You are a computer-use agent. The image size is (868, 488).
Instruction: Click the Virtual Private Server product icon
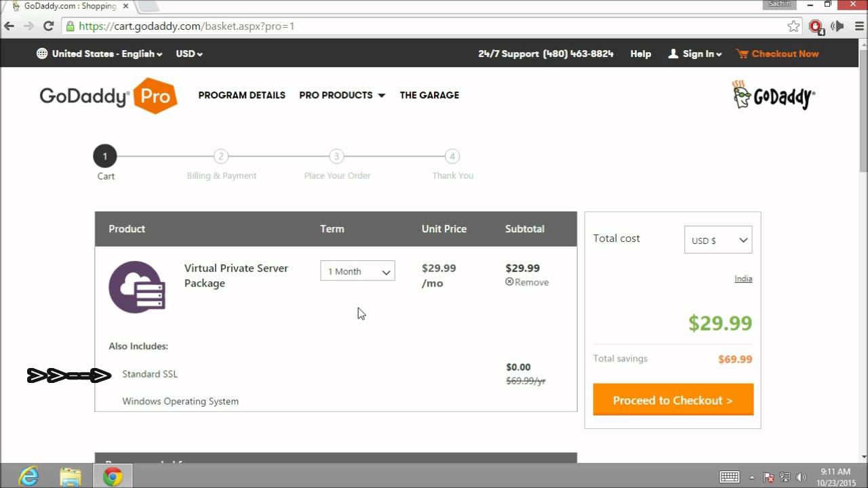(x=137, y=287)
